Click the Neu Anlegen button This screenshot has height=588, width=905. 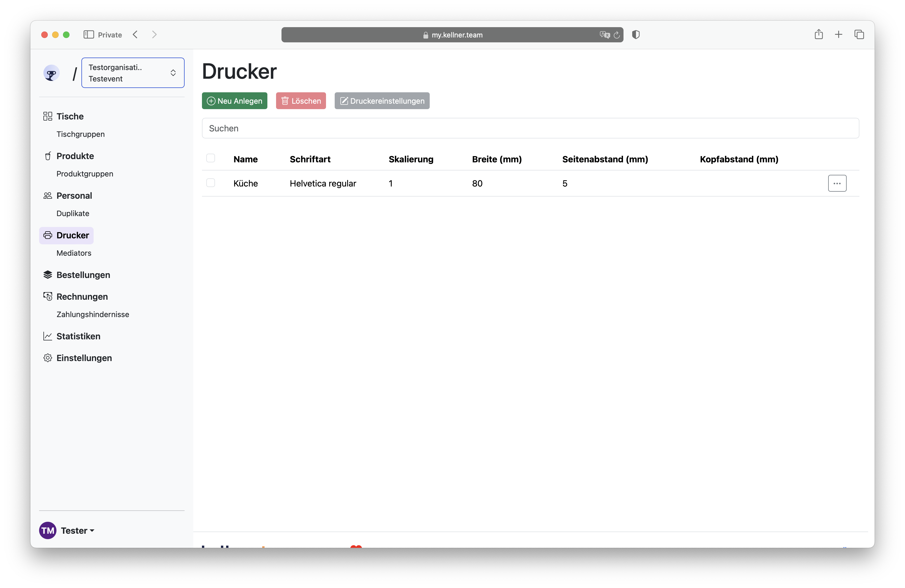tap(235, 101)
